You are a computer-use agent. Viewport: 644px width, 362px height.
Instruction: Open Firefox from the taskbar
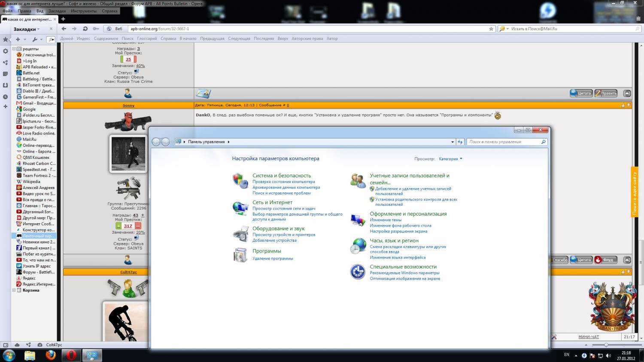pos(51,355)
